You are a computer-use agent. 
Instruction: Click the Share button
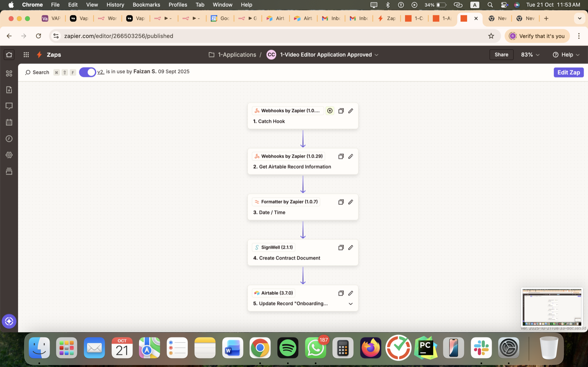(501, 55)
